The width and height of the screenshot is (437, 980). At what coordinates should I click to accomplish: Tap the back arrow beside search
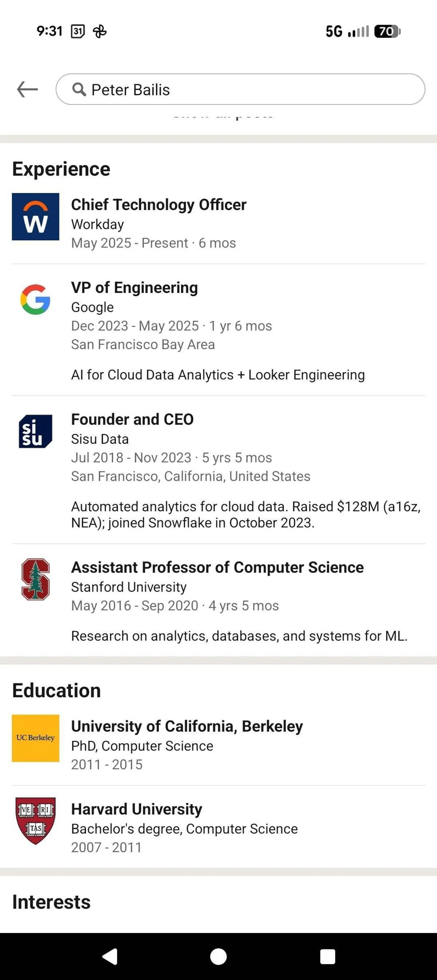tap(27, 90)
